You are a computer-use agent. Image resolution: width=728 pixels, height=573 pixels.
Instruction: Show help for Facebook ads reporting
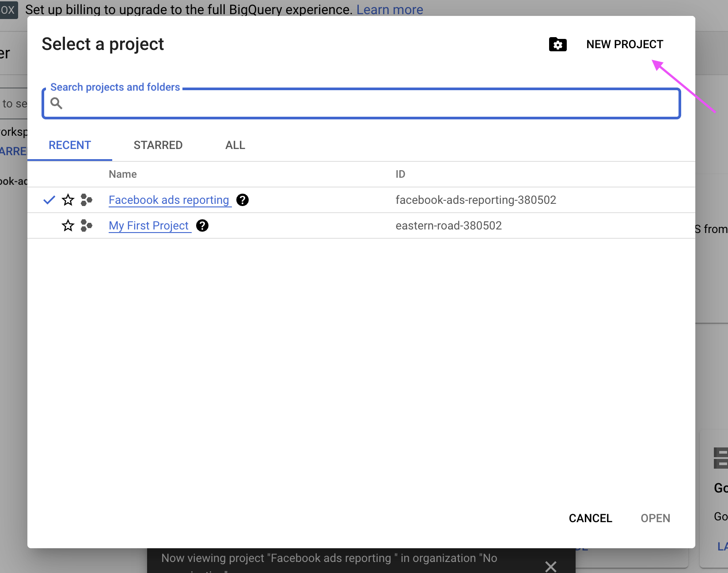[x=243, y=200]
